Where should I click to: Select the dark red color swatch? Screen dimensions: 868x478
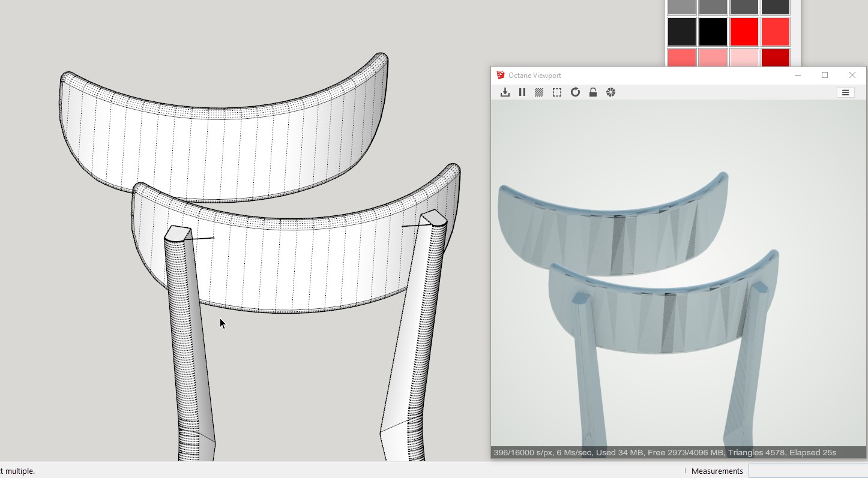coord(776,58)
